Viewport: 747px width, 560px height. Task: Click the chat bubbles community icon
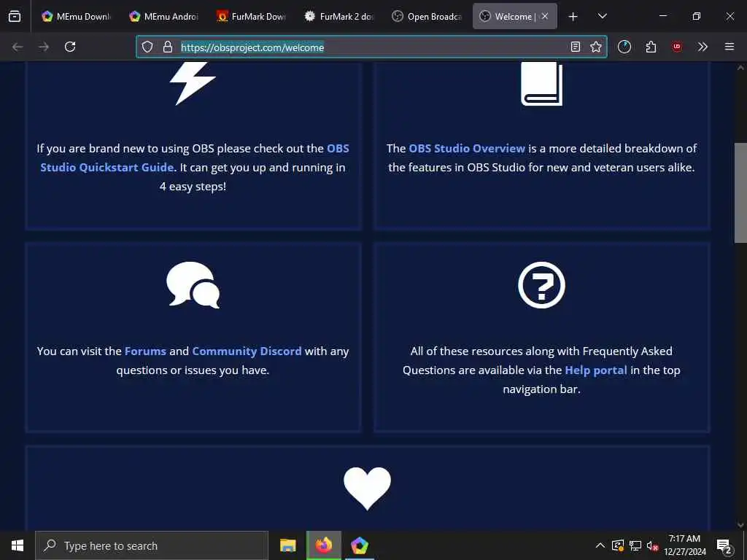pos(193,285)
